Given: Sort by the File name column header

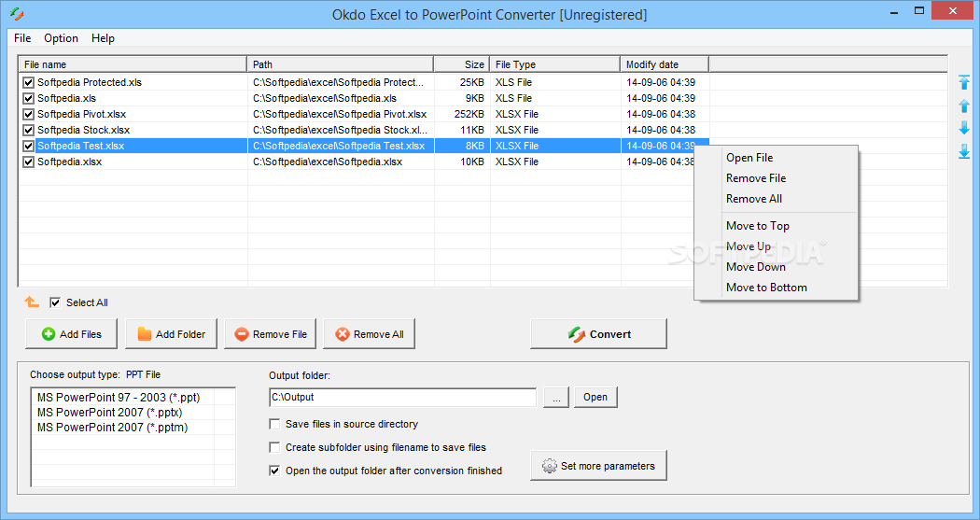Looking at the screenshot, I should 133,64.
